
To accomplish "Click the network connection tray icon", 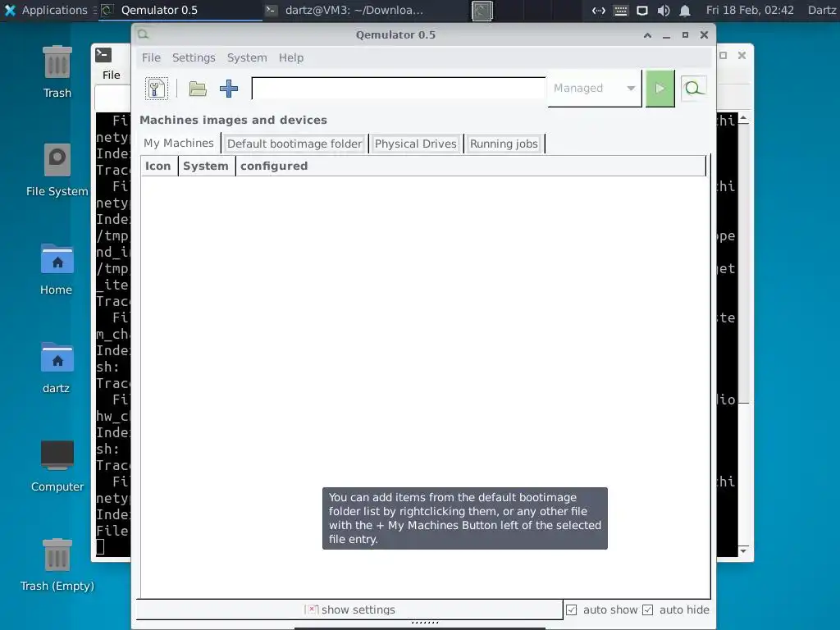I will (598, 11).
